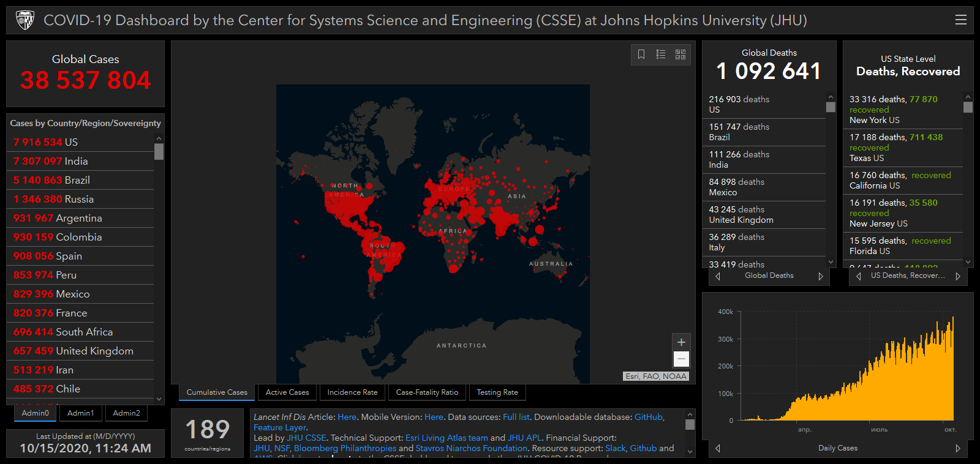This screenshot has height=464, width=980.
Task: Select the Admin0 tab
Action: pyautogui.click(x=36, y=413)
